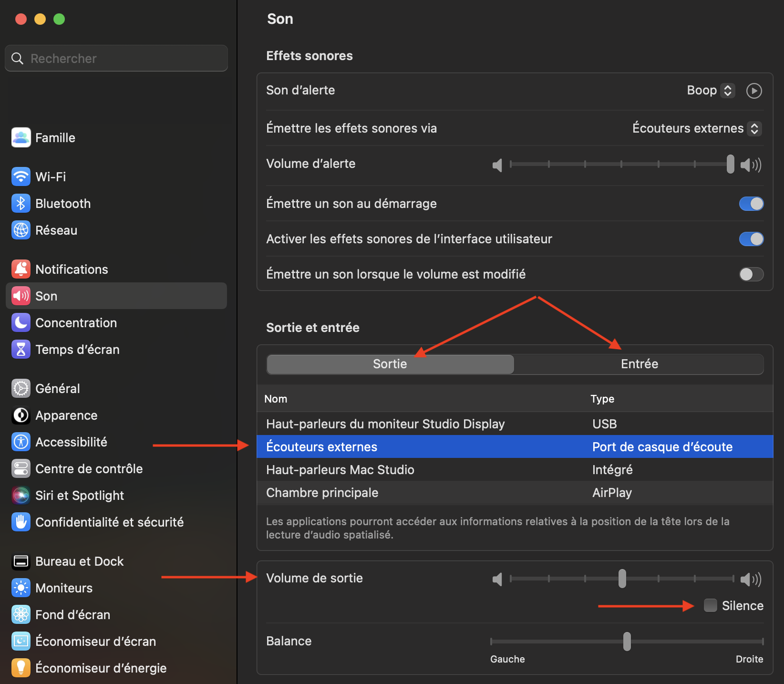Check the Silence checkbox
Viewport: 784px width, 684px height.
click(710, 606)
